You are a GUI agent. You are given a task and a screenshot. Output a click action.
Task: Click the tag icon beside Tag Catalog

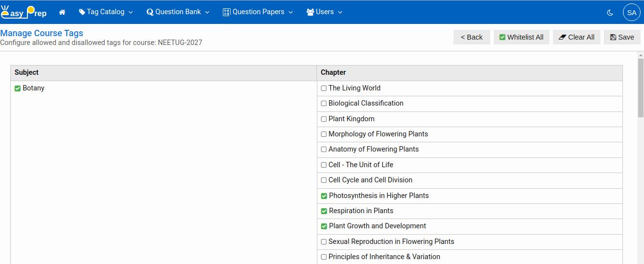[82, 12]
